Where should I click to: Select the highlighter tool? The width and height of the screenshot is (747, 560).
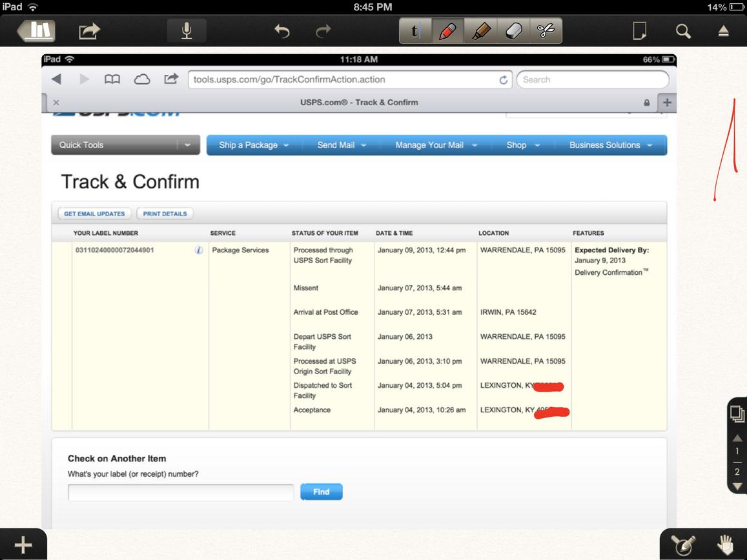(x=480, y=30)
